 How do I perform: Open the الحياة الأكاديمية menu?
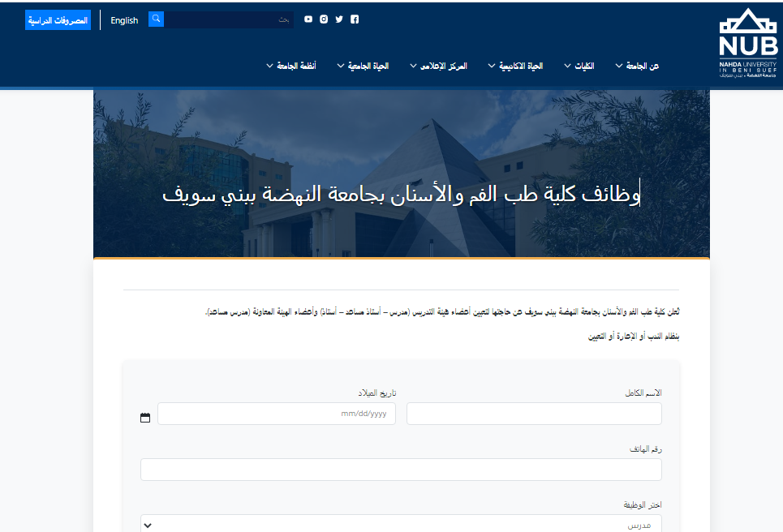coord(515,66)
